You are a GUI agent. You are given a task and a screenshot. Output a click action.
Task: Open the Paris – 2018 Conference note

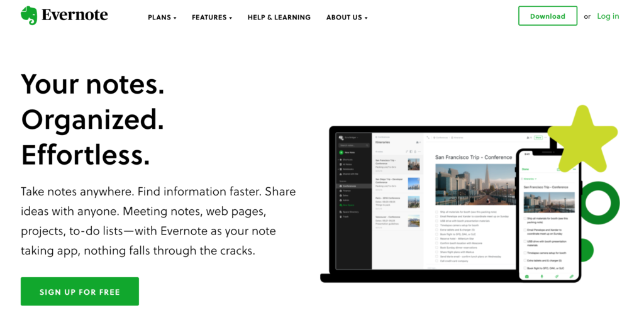[x=397, y=202]
